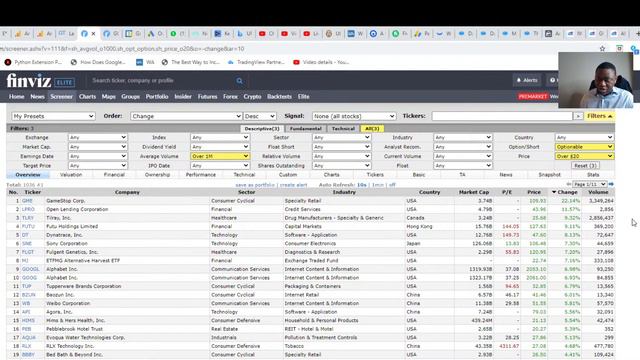Click the PREMARKET badge

pyautogui.click(x=533, y=97)
